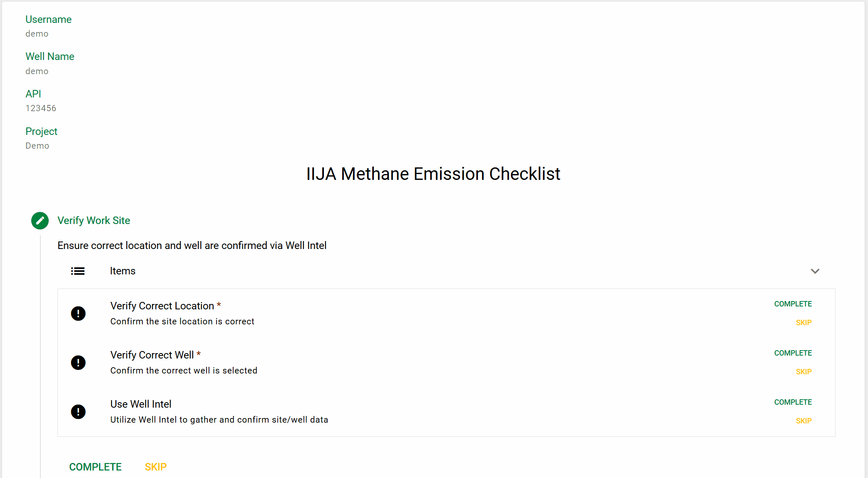868x478 pixels.
Task: Click the green pencil edit step icon
Action: pos(40,221)
